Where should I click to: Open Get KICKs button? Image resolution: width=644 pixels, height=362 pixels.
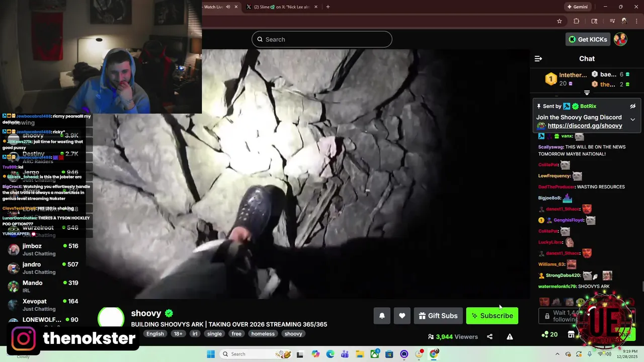587,39
